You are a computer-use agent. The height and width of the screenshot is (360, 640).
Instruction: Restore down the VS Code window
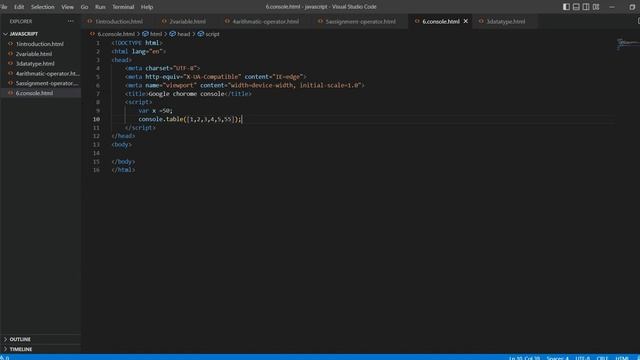click(632, 7)
